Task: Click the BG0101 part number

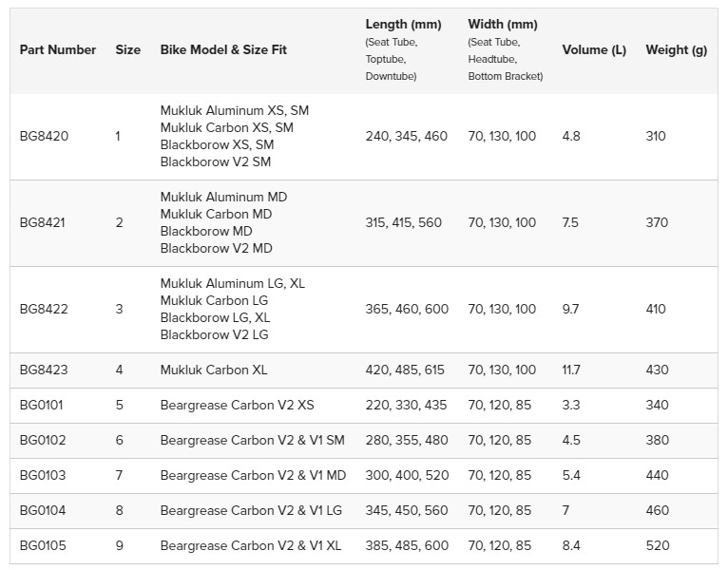Action: tap(42, 406)
